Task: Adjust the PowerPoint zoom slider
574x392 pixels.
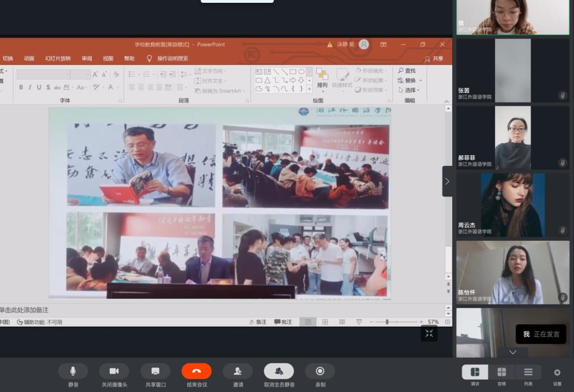Action: click(x=387, y=322)
